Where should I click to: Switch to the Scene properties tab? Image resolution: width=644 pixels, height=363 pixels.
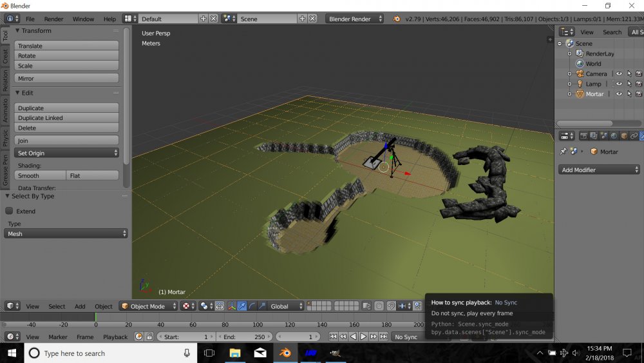(604, 135)
